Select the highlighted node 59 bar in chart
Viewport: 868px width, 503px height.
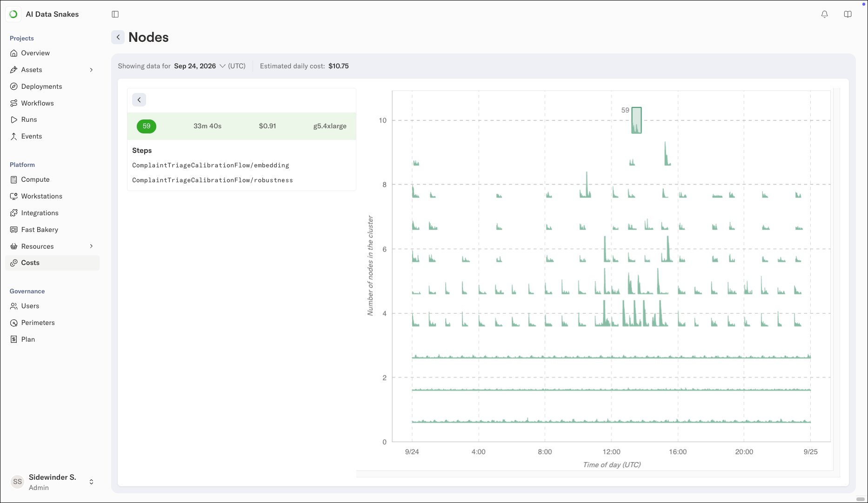coord(636,120)
